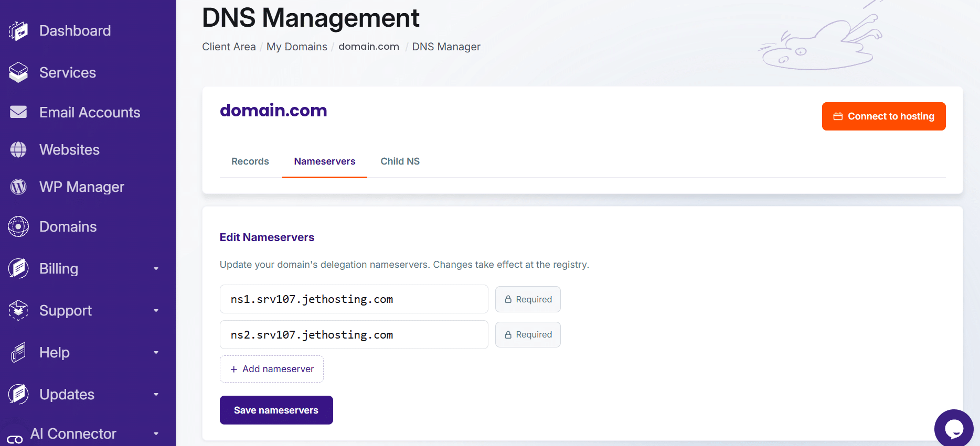Screen dimensions: 980x446
Task: Click the Email Accounts envelope icon
Action: (x=18, y=112)
